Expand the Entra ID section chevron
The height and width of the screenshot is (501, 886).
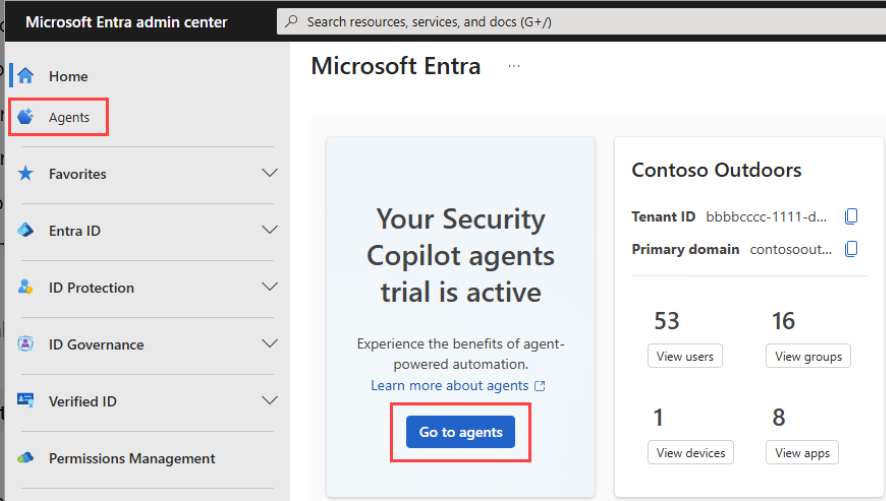pyautogui.click(x=269, y=231)
